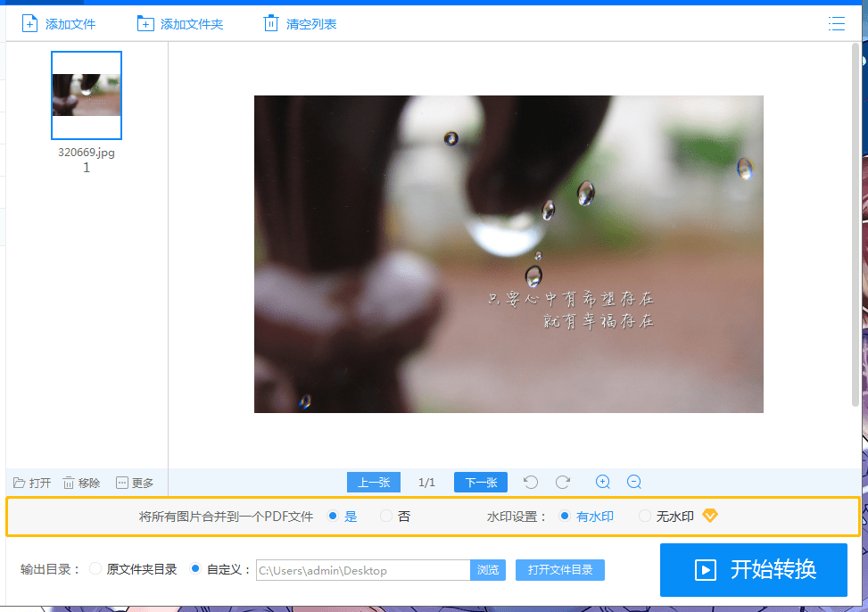
Task: Select 是 to merge images into one PDF
Action: pos(333,517)
